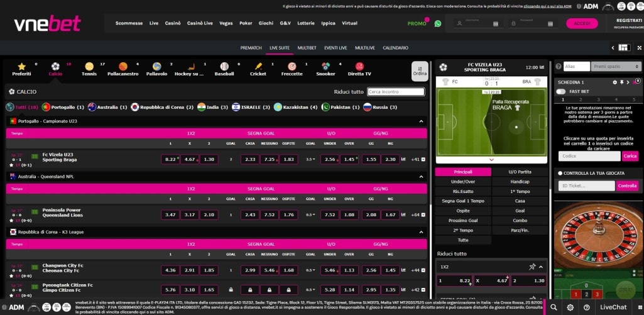The height and width of the screenshot is (315, 644).
Task: Switch to the MULTIBET tab
Action: (x=307, y=48)
